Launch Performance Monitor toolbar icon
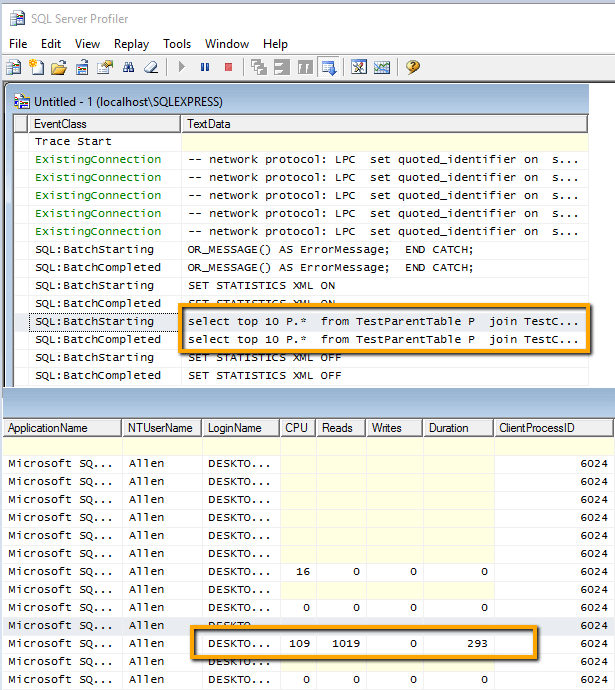 point(382,67)
